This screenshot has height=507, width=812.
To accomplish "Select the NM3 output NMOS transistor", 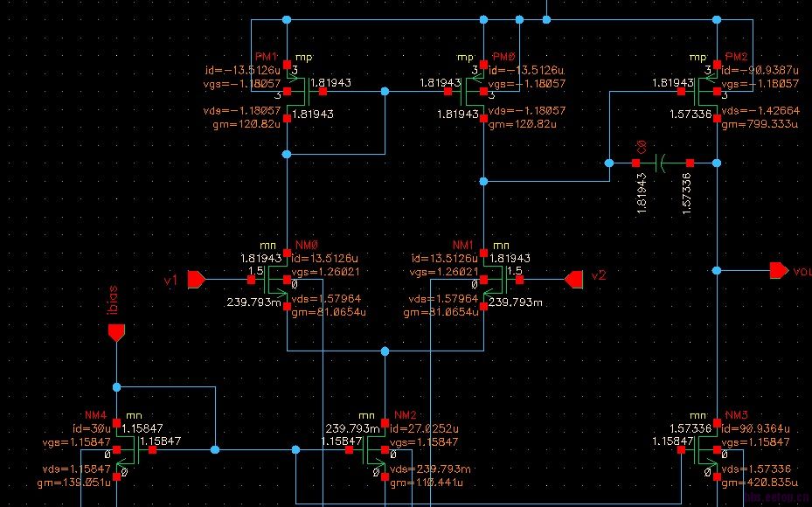I will pyautogui.click(x=704, y=449).
